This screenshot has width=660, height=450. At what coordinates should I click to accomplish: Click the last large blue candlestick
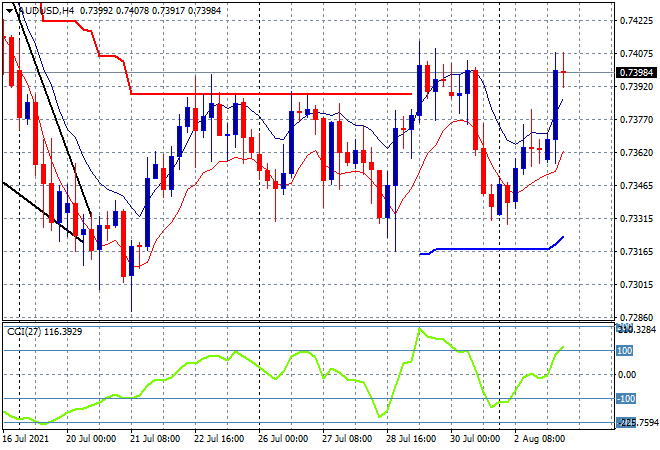pos(554,105)
